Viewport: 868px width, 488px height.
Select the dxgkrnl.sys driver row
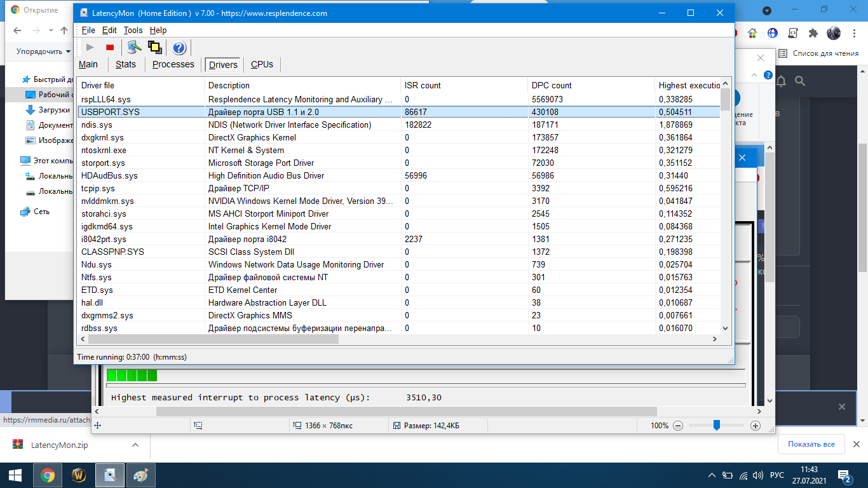[399, 137]
